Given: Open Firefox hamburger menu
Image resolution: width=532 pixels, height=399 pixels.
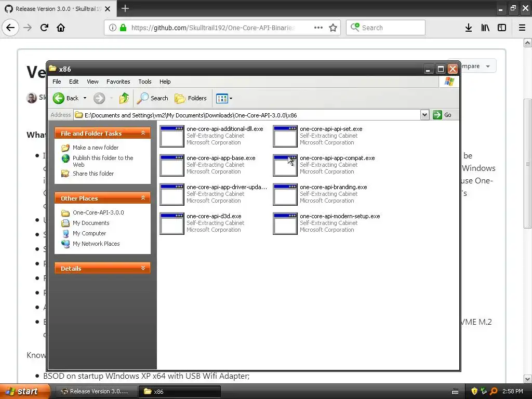Looking at the screenshot, I should point(522,28).
